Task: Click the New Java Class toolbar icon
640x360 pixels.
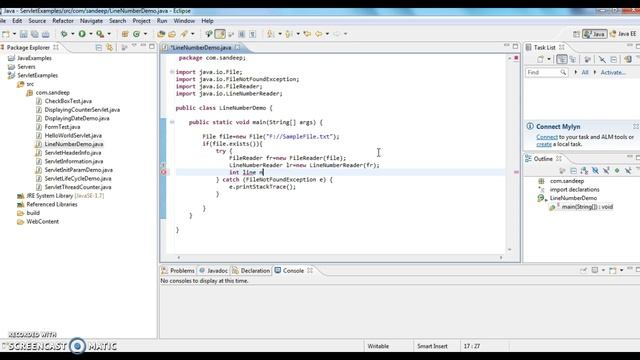Action: tap(136, 34)
